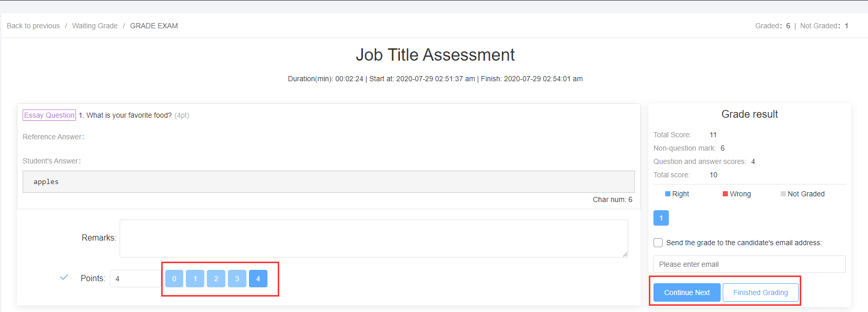This screenshot has width=868, height=312.
Task: Select score button 0
Action: [174, 279]
